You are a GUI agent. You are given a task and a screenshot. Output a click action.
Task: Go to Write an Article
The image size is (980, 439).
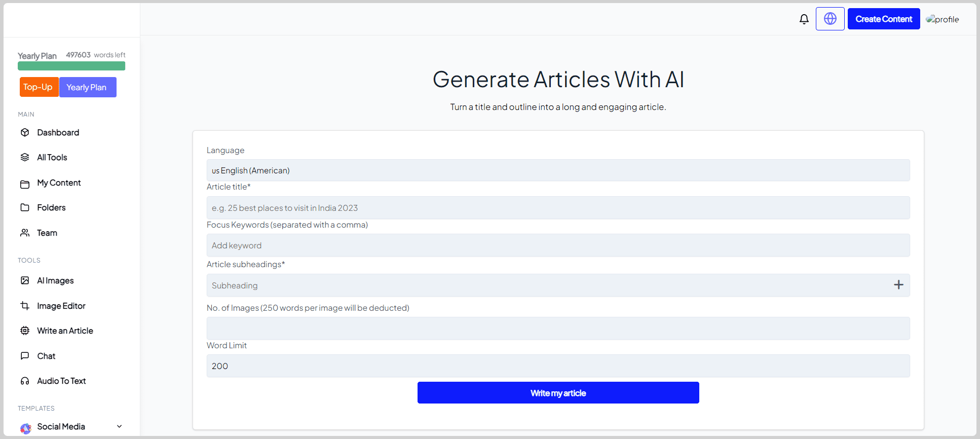pyautogui.click(x=65, y=331)
